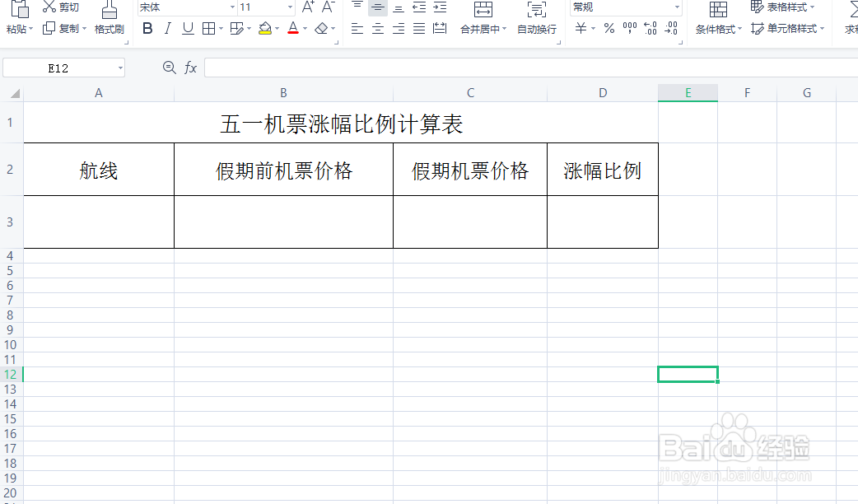Screen dimensions: 858x504
Task: Toggle bold formatting
Action: [x=147, y=27]
